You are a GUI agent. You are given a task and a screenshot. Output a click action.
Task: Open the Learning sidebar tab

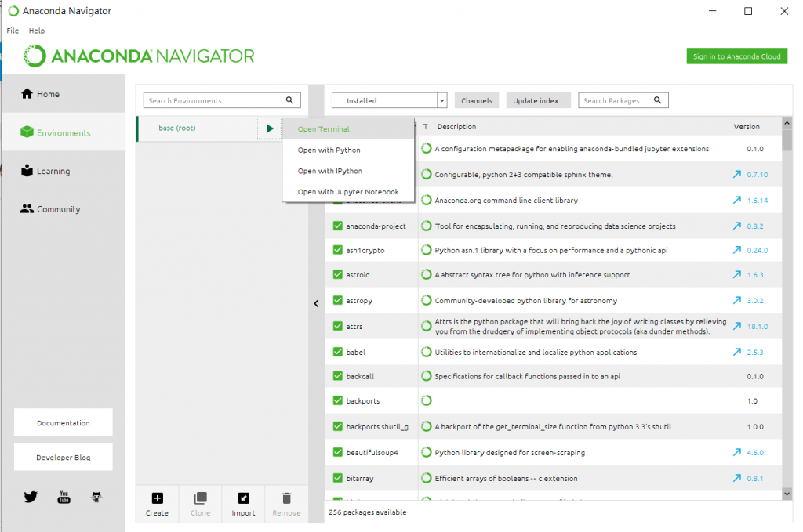pos(64,171)
